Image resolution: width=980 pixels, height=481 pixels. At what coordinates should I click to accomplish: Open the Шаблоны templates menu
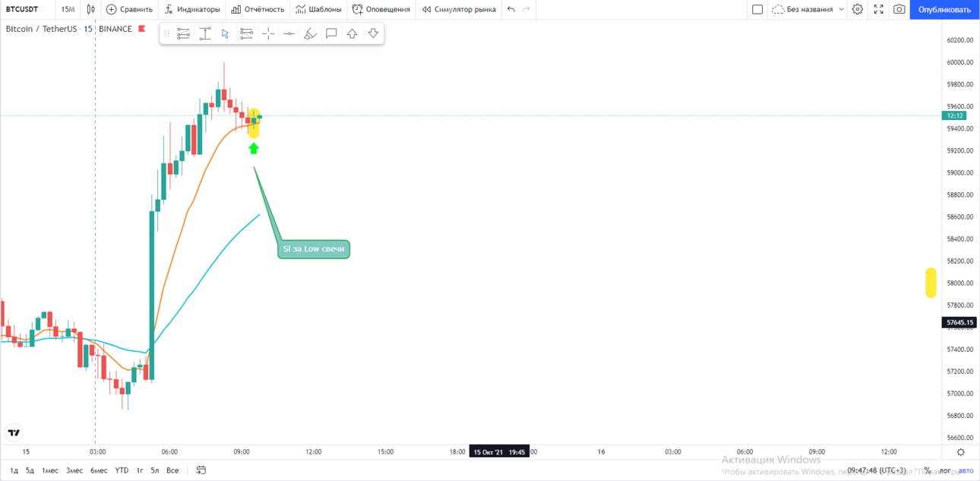[x=318, y=9]
